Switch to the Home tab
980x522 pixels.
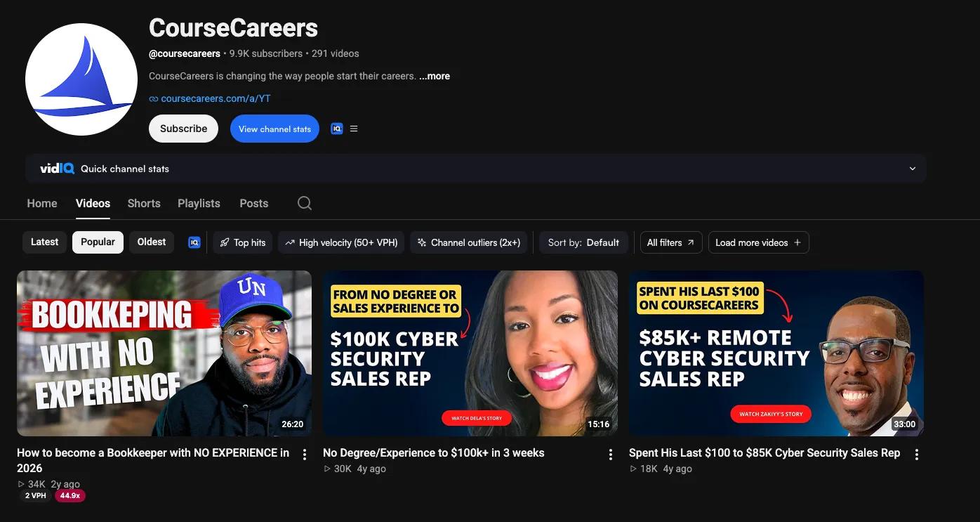coord(42,203)
